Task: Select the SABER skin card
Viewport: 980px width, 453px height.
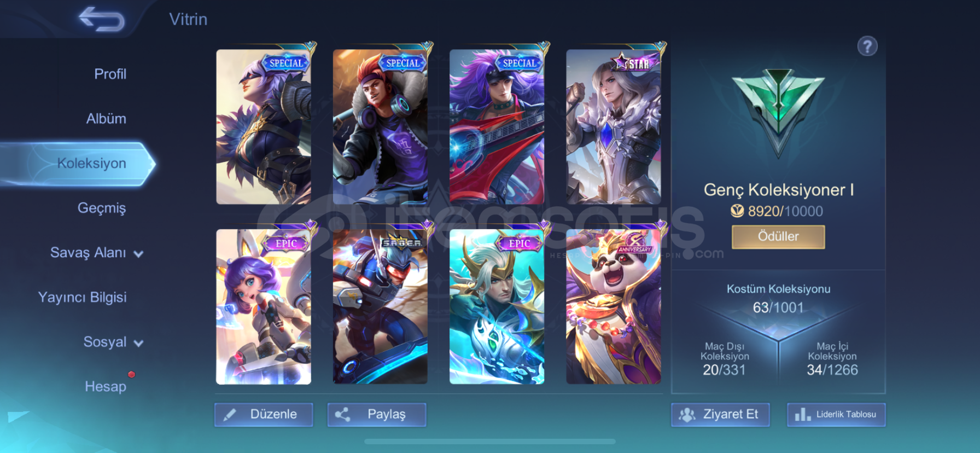Action: (x=380, y=306)
